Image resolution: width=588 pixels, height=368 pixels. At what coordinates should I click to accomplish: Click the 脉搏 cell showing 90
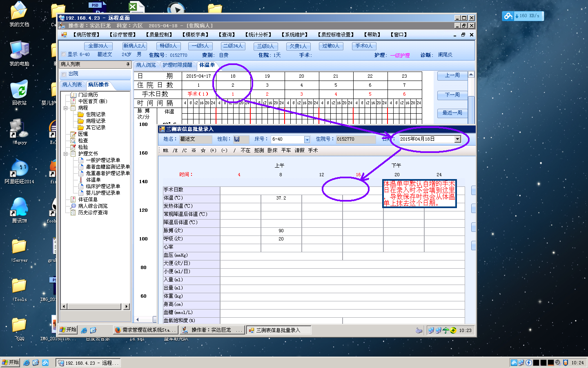tap(281, 231)
